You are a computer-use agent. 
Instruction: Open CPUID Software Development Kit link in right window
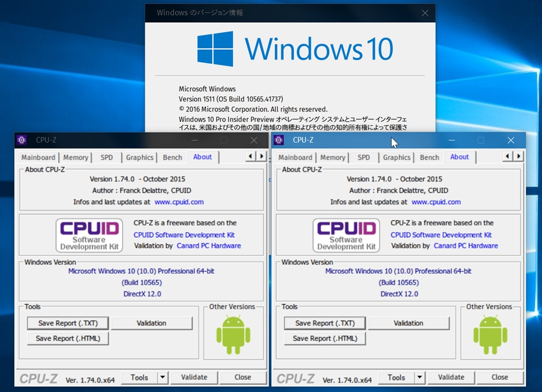coord(441,235)
